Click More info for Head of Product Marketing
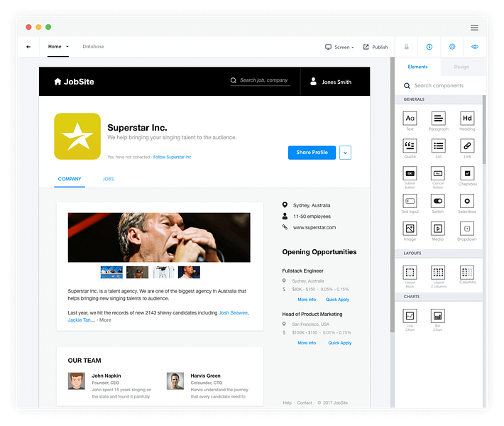This screenshot has height=426, width=504. [307, 343]
